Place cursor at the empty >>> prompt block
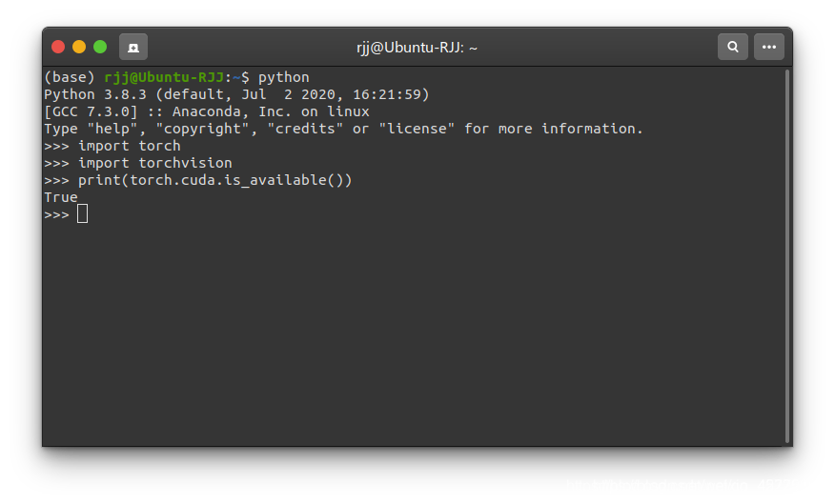 pyautogui.click(x=83, y=214)
